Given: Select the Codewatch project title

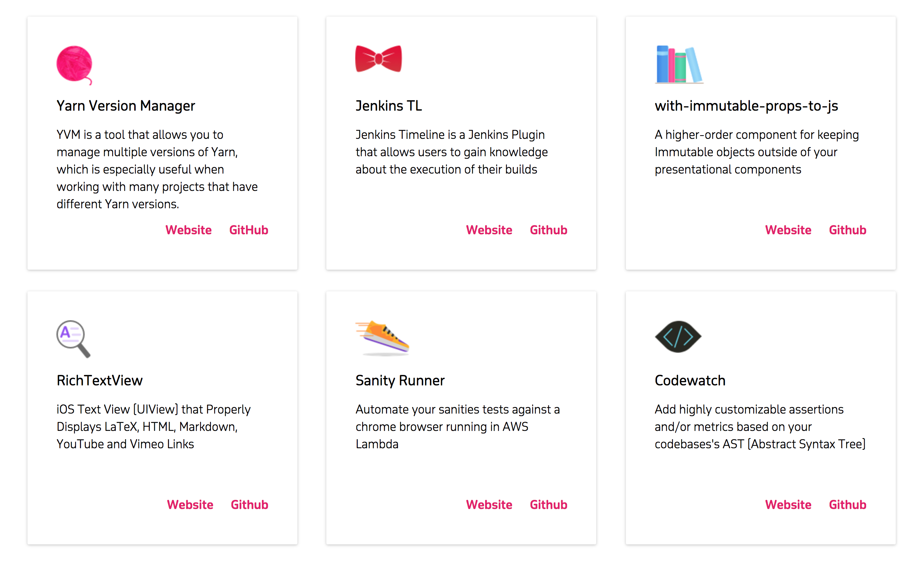Looking at the screenshot, I should (x=690, y=380).
